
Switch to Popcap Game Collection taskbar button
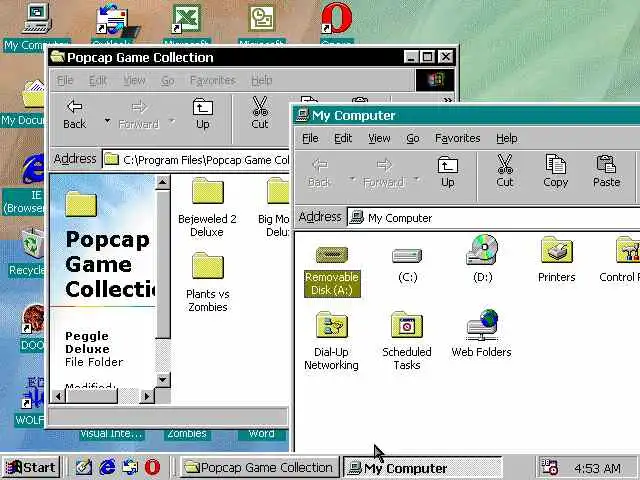point(259,467)
